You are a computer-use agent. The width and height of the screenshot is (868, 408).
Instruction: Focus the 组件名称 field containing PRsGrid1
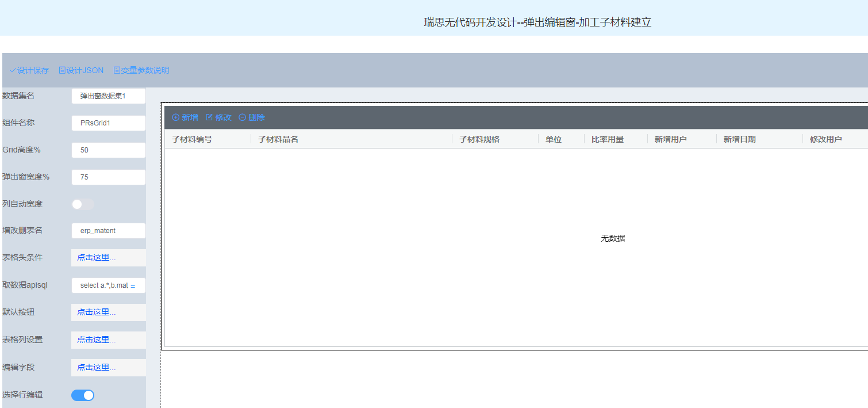[x=108, y=123]
